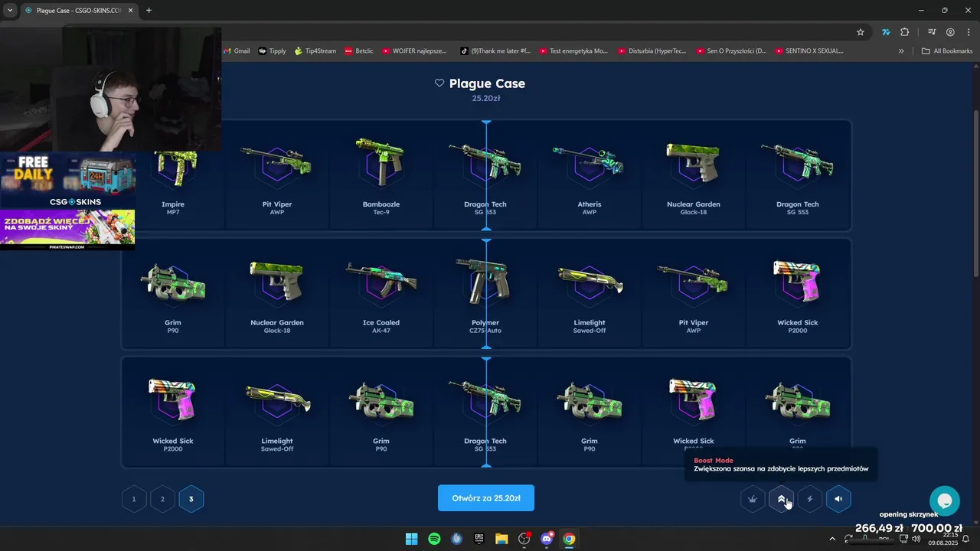Screen dimensions: 980x551
Task: Click the Bamboozle Tec-9 skin
Action: point(381,176)
